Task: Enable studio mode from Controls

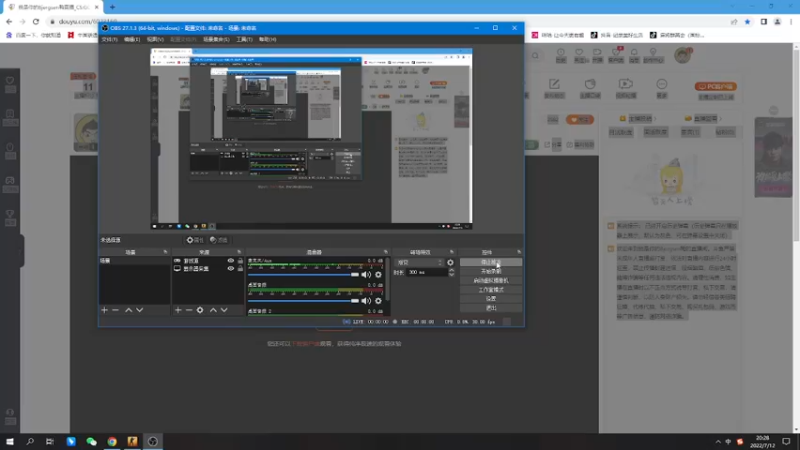Action: [491, 290]
